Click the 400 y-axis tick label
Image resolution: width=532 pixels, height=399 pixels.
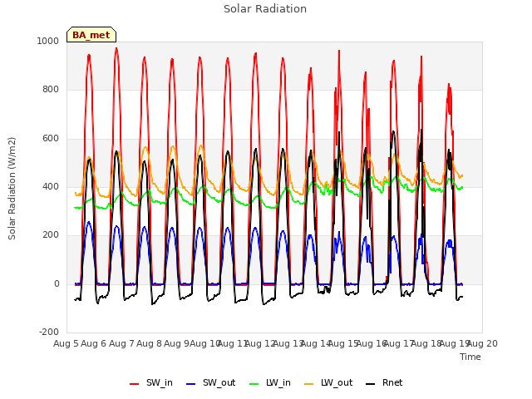(x=51, y=186)
